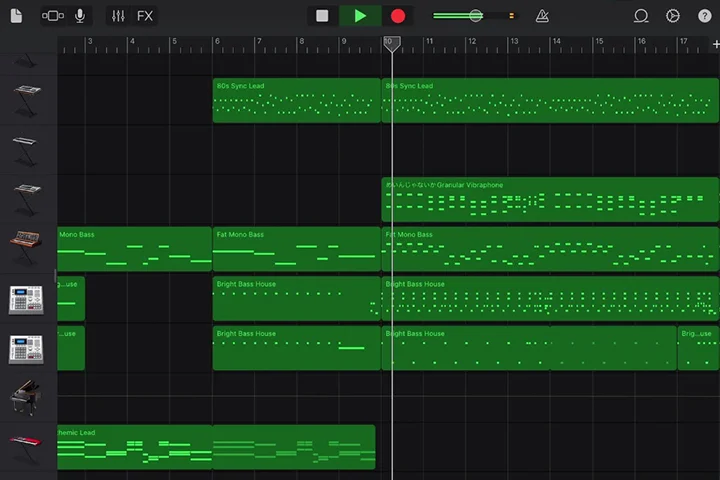Select the small ...use region on second drum track
Viewport: 720px width, 480px height.
[x=71, y=348]
